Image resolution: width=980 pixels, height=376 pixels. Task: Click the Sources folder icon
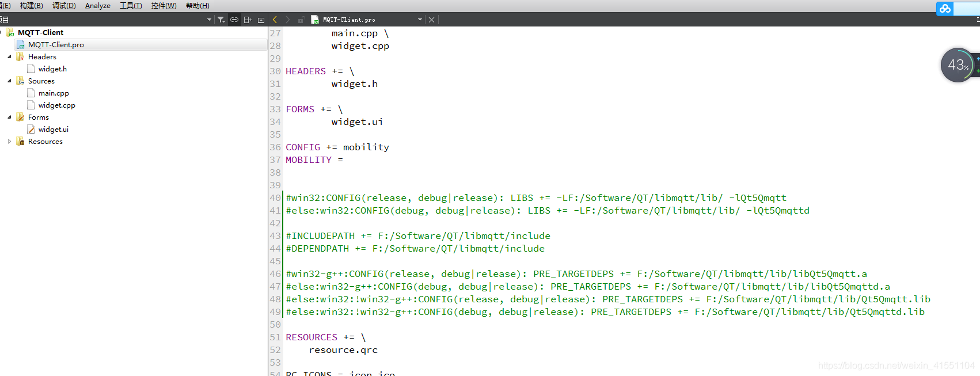20,81
